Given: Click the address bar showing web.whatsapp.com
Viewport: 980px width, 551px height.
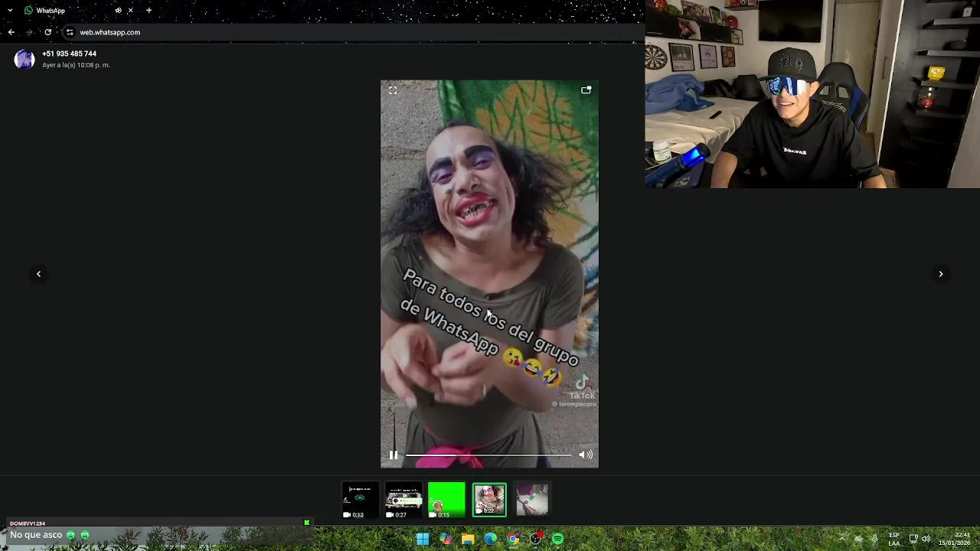Looking at the screenshot, I should pyautogui.click(x=109, y=32).
